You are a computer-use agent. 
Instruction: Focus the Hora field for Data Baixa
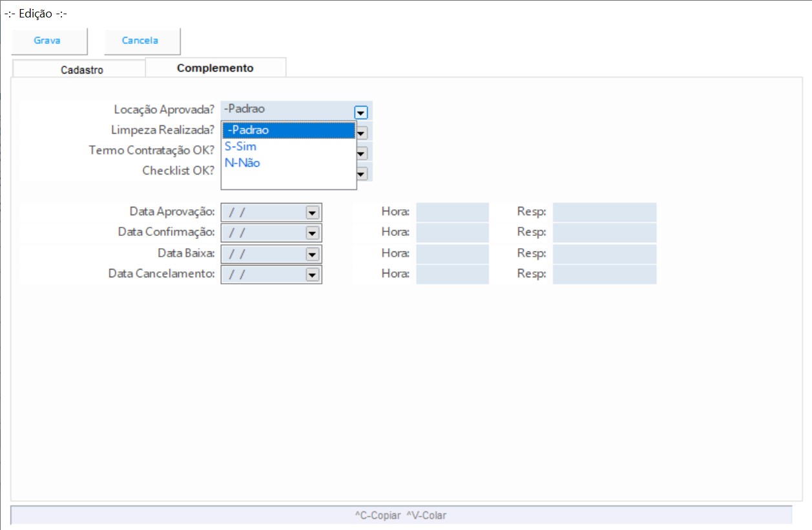coord(452,253)
